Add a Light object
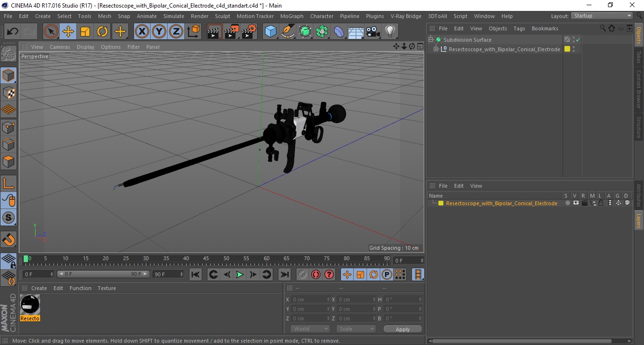 pos(390,32)
